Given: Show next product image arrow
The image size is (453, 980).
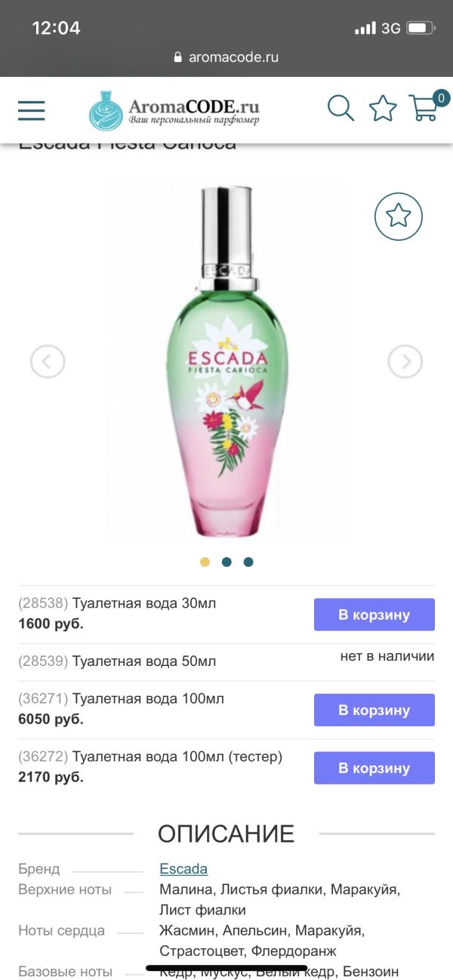Looking at the screenshot, I should point(405,362).
